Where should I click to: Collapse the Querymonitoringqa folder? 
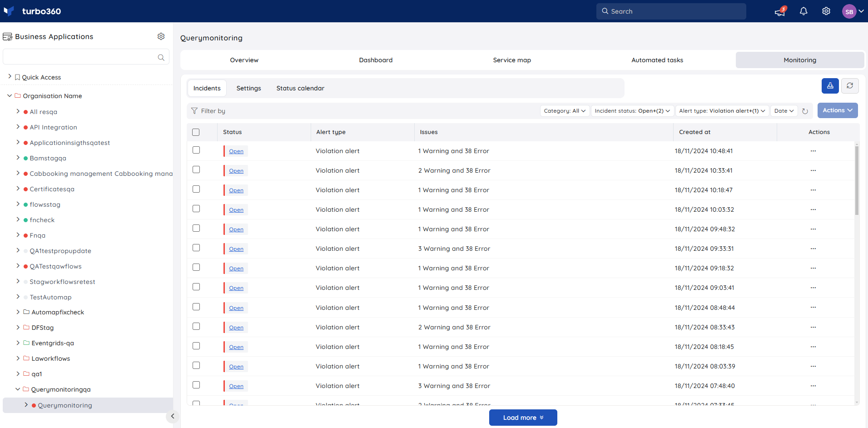(18, 389)
